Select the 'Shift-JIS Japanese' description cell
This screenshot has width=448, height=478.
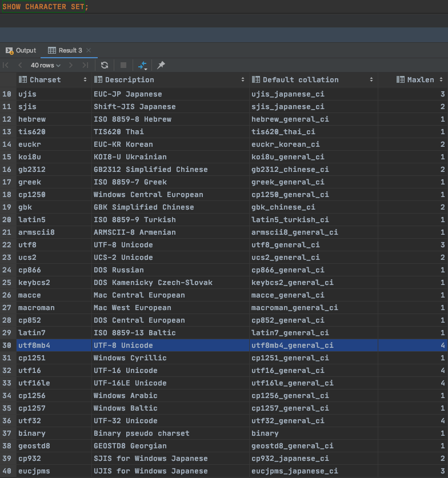click(x=170, y=107)
